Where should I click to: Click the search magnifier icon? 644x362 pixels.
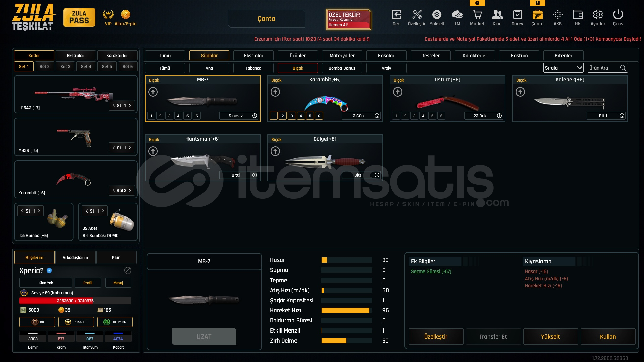pyautogui.click(x=623, y=68)
